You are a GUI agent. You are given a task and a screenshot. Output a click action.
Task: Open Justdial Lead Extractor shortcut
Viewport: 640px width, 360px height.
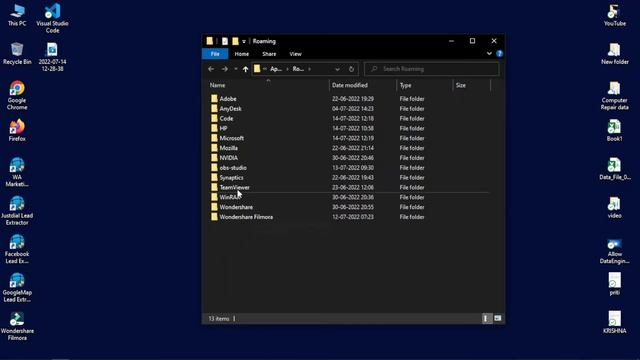point(17,210)
